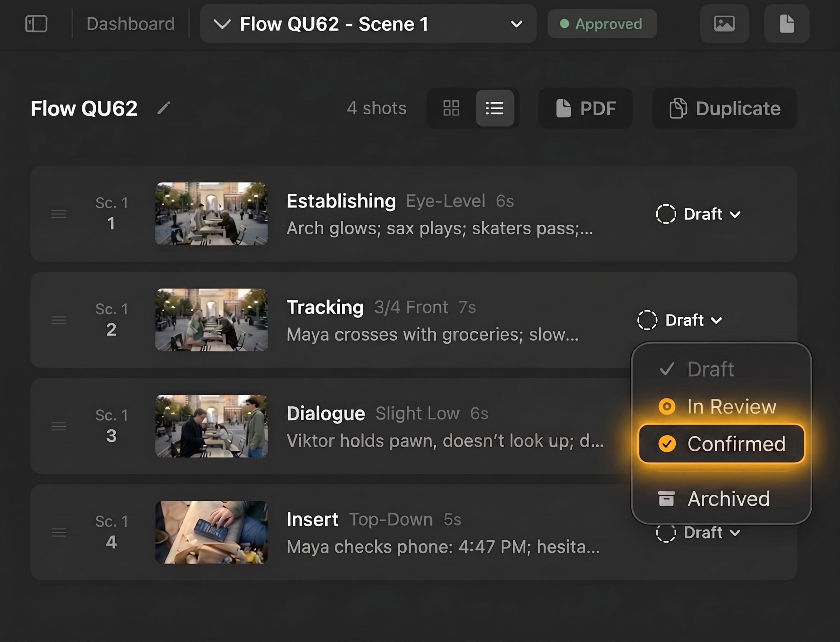
Task: Click the Tracking shot title
Action: point(325,307)
